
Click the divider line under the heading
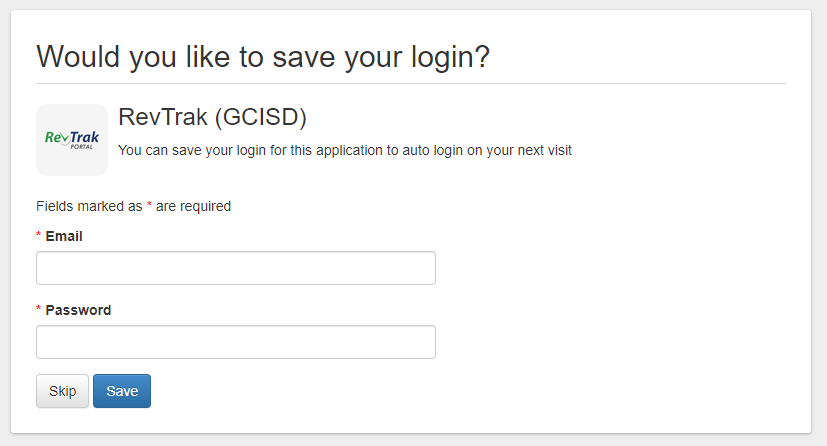tap(411, 83)
